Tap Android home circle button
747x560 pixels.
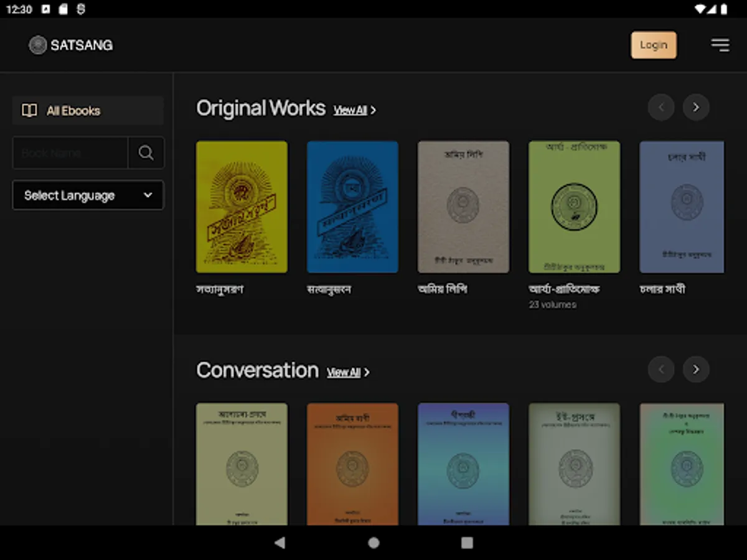374,543
